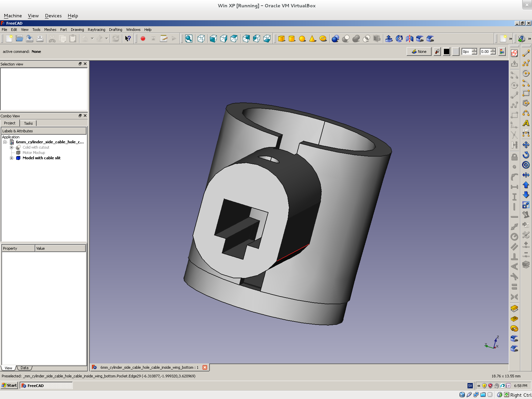The image size is (532, 399).
Task: Create a Box primitive
Action: pos(282,39)
